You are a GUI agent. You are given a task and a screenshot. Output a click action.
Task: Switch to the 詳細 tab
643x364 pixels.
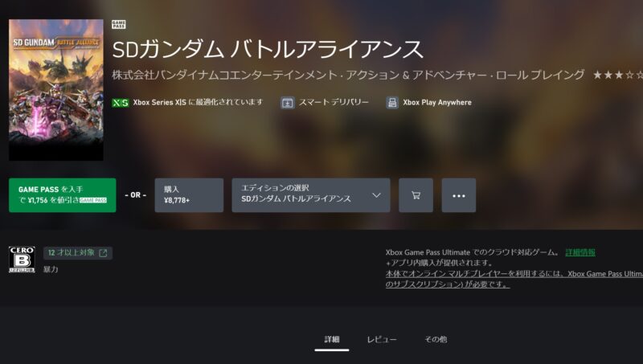332,339
